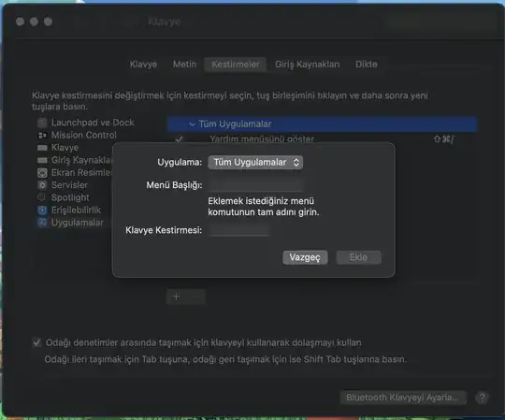This screenshot has width=505, height=420.
Task: Select the Spotlight label in list
Action: [x=70, y=197]
